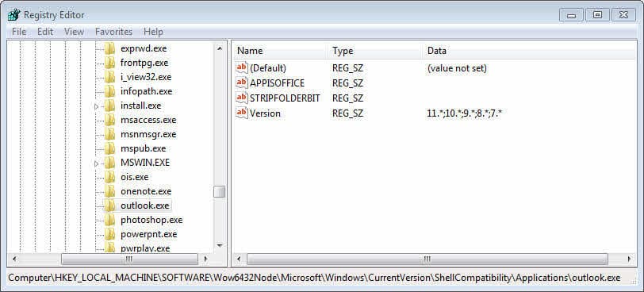Select the i_view32.exe key
The image size is (644, 292).
pos(146,77)
